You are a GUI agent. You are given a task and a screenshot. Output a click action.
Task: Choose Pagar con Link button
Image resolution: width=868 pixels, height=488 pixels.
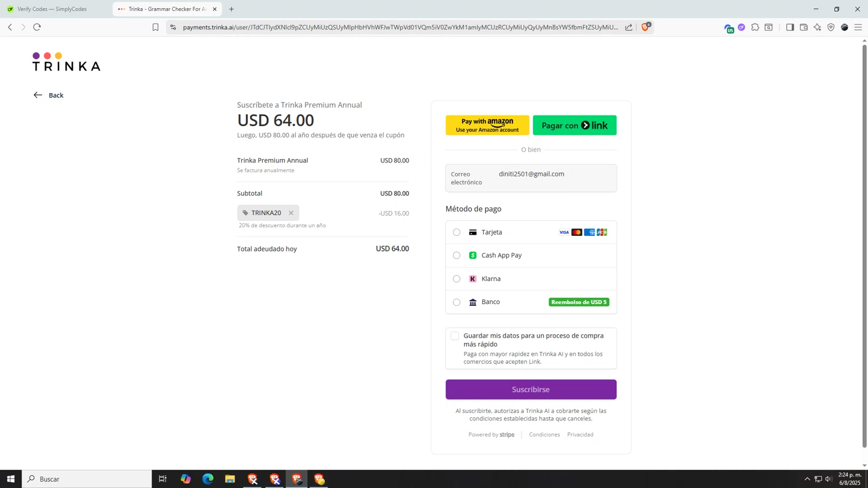[575, 125]
